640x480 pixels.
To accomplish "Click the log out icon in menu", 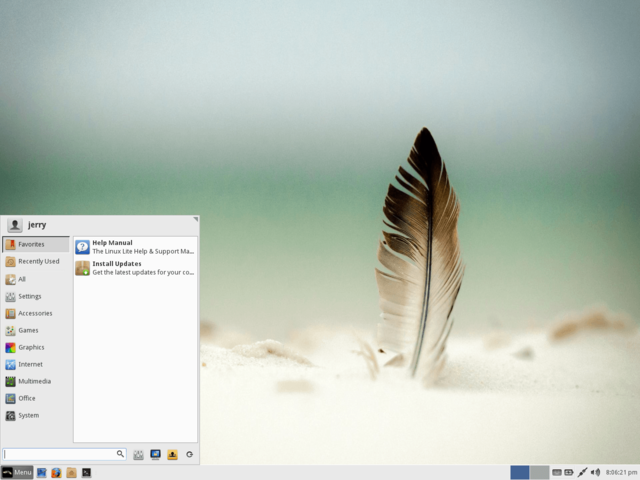I will pyautogui.click(x=189, y=454).
